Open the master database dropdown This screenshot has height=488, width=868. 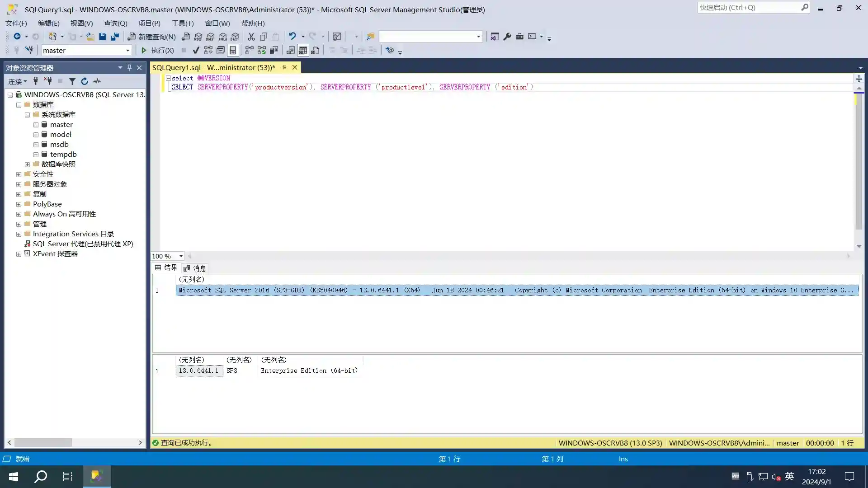tap(127, 51)
